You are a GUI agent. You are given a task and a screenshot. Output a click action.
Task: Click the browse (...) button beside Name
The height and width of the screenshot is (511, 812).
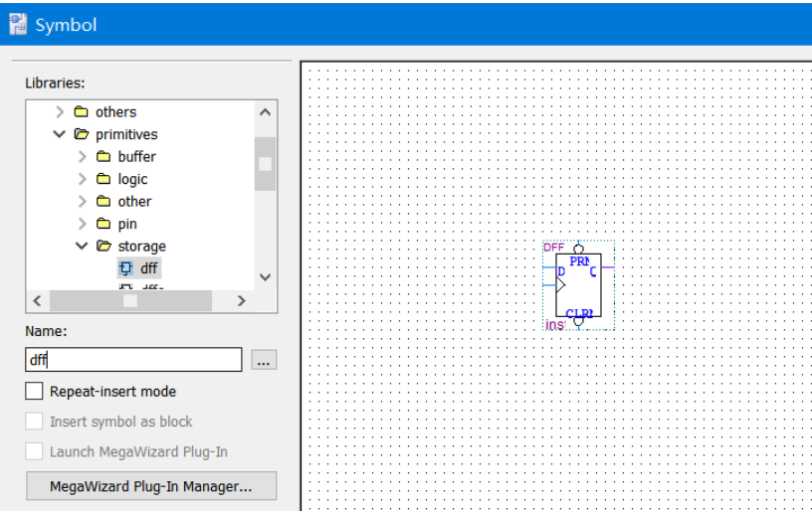click(264, 360)
